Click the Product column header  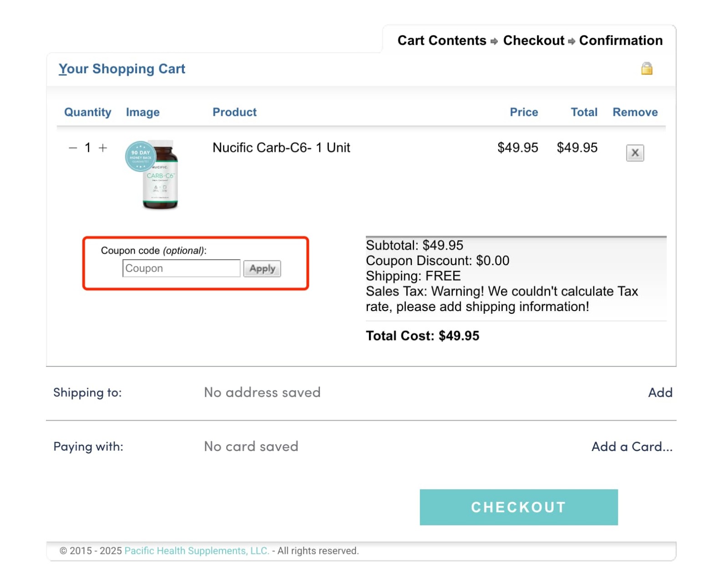234,112
